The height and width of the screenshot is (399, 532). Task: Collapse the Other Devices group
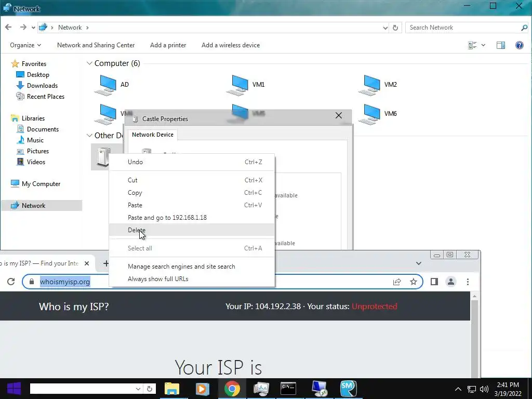point(89,136)
